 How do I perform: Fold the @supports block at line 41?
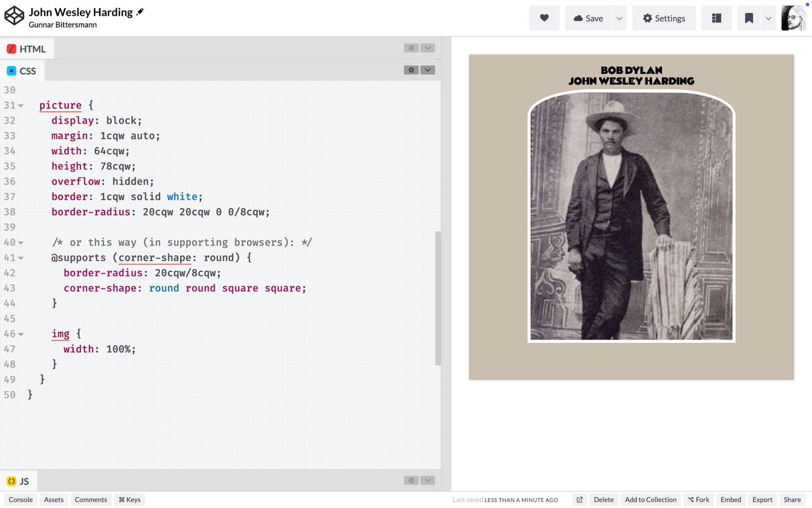[21, 258]
